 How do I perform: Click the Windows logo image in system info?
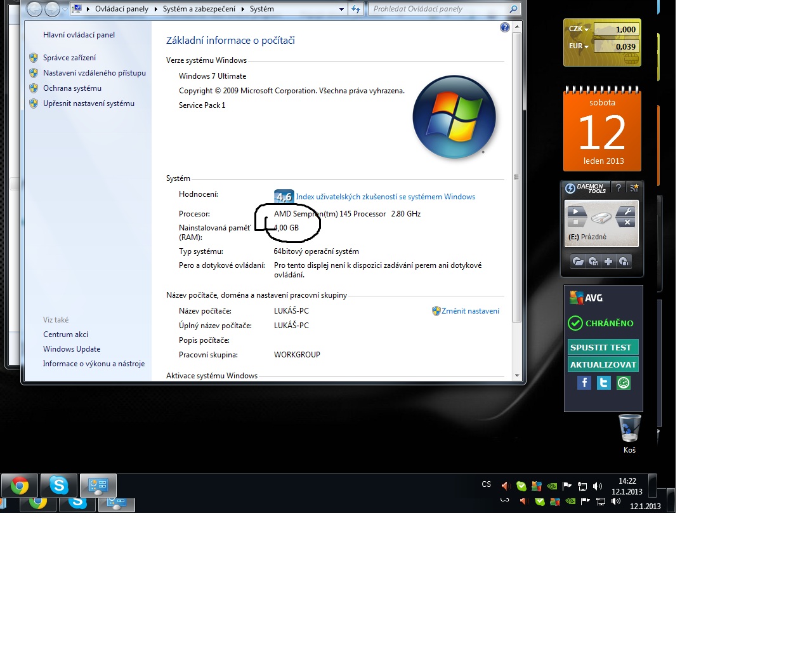pos(454,117)
